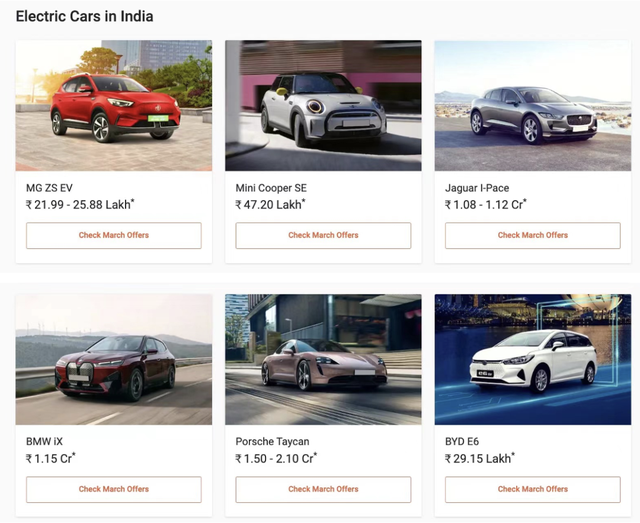
Task: Check March Offers for BYD E6
Action: click(533, 490)
